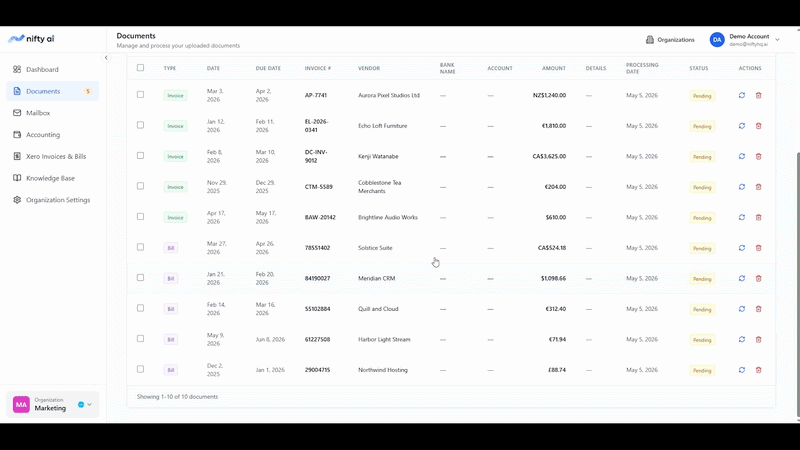Click the DA account avatar
Viewport: 800px width, 450px height.
717,40
